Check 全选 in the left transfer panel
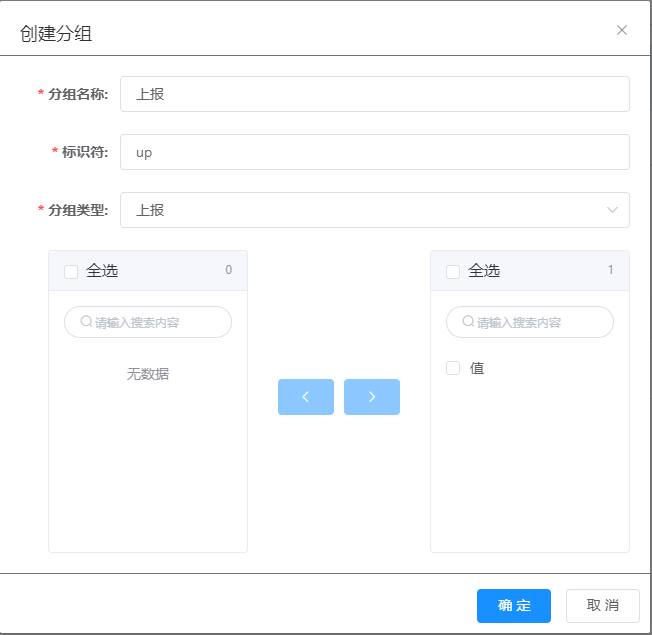This screenshot has width=652, height=635. coord(71,272)
